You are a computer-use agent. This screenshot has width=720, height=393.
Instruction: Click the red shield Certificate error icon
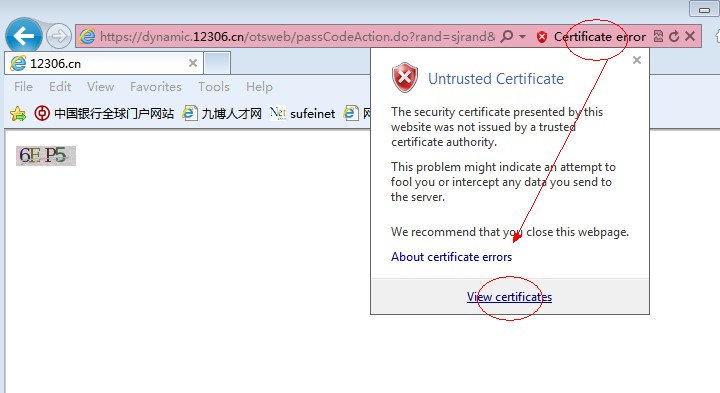tap(542, 37)
